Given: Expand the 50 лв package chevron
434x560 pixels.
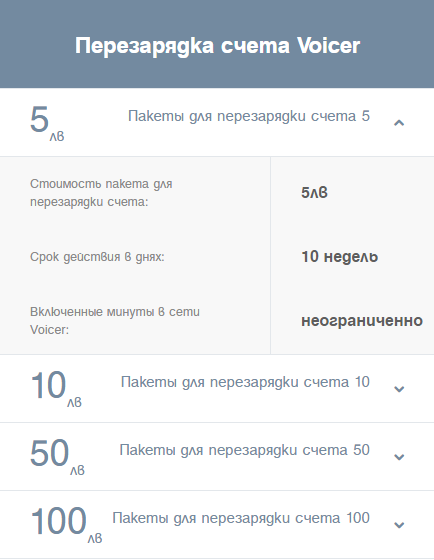Looking at the screenshot, I should point(399,457).
